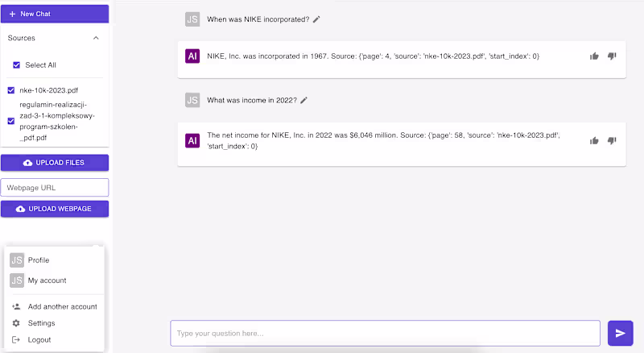
Task: Thumbs down the 2022 net income answer
Action: point(612,140)
